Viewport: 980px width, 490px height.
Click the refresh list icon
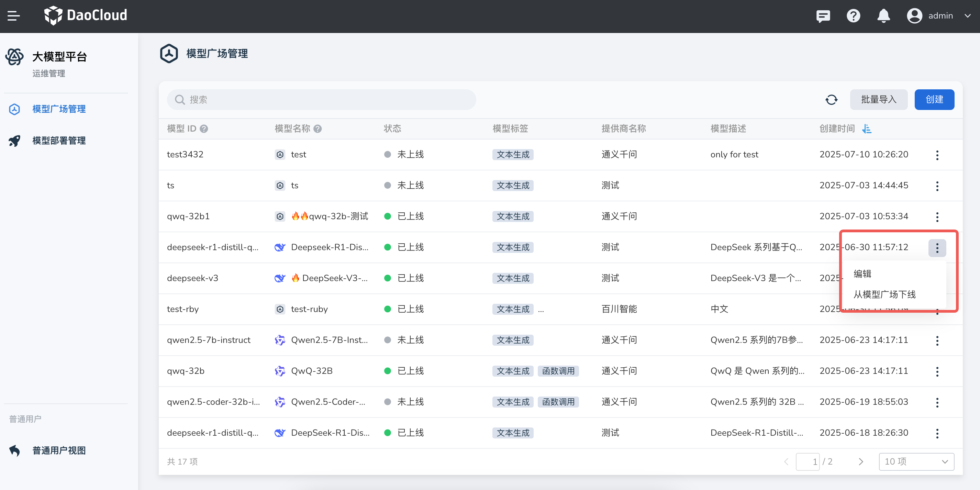pos(831,100)
